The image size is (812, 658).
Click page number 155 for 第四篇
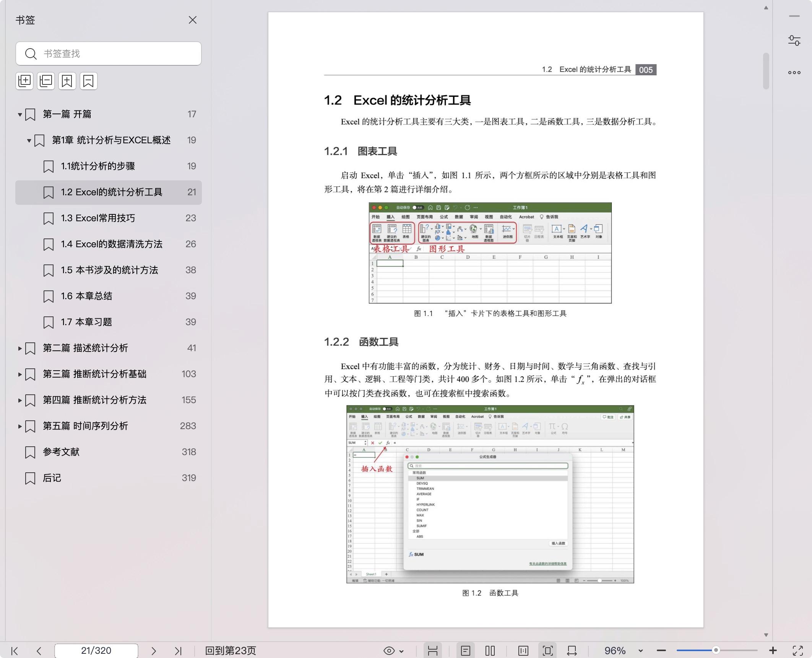coord(189,400)
